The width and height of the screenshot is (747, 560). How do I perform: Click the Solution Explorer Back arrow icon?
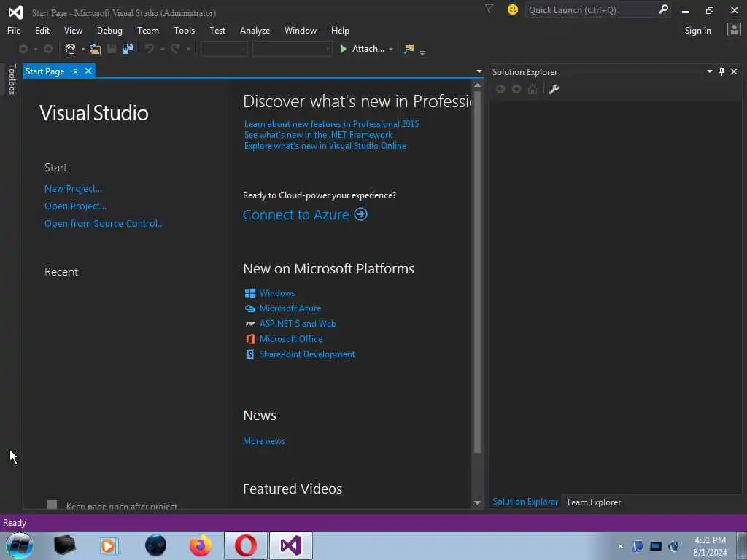500,89
